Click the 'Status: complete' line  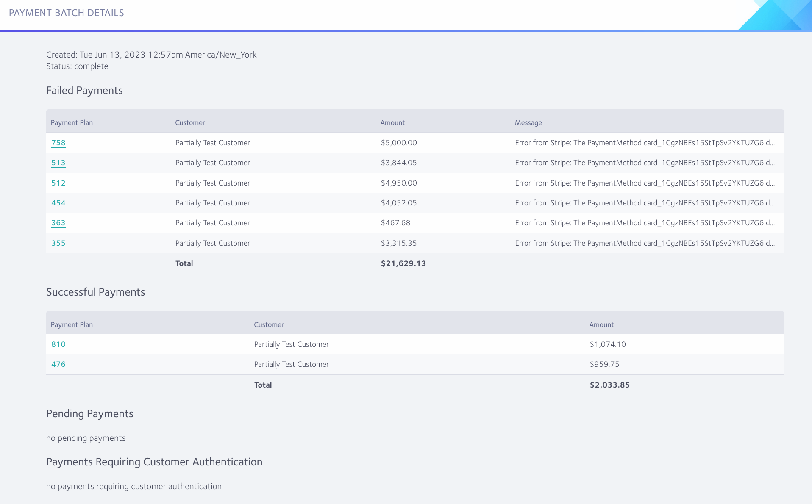click(77, 66)
